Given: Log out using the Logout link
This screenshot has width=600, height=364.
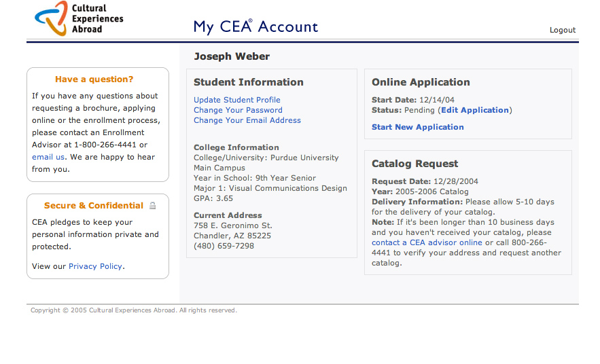Looking at the screenshot, I should [562, 30].
